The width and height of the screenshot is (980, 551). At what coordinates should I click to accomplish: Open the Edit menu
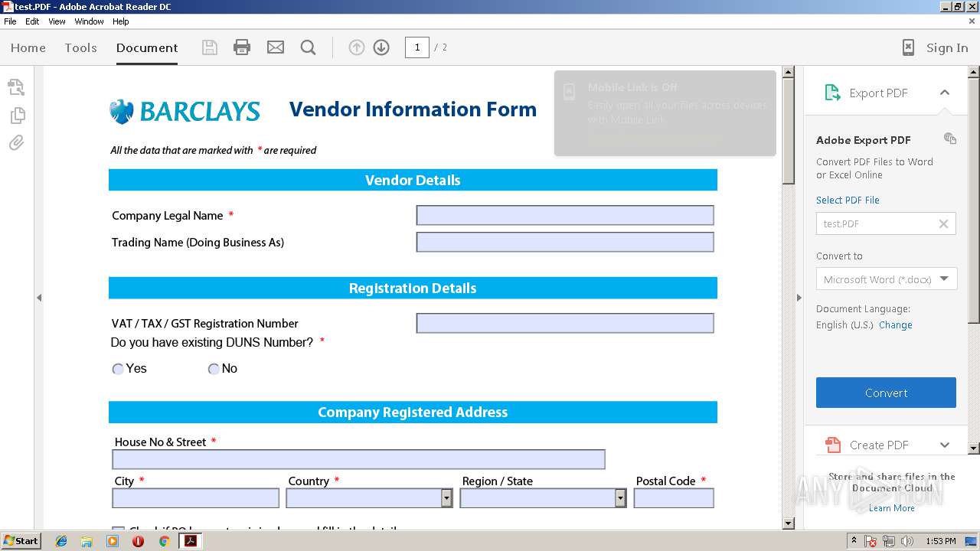click(x=32, y=21)
